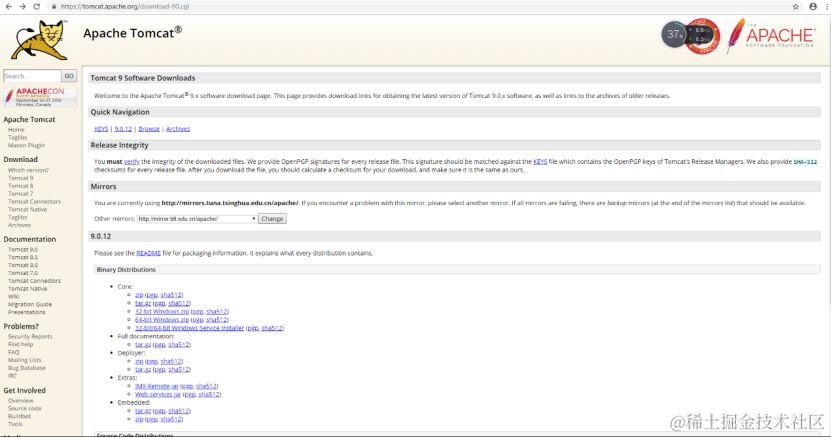
Task: Open KEYS link in Release Integrity paragraph
Action: click(x=540, y=162)
